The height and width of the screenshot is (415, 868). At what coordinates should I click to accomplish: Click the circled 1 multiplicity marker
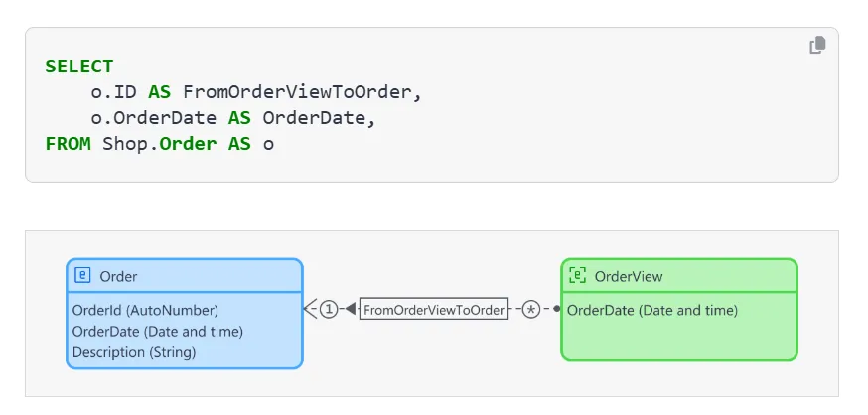coord(329,310)
